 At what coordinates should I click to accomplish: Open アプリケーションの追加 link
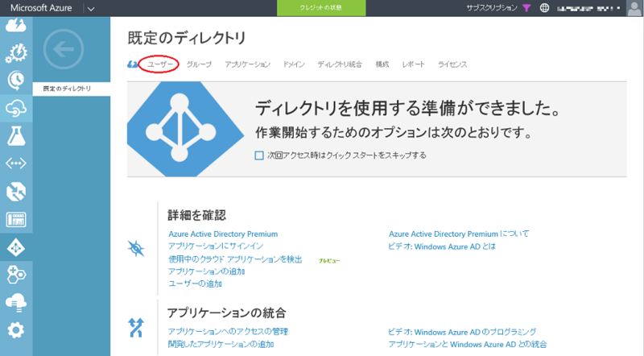pyautogui.click(x=206, y=271)
